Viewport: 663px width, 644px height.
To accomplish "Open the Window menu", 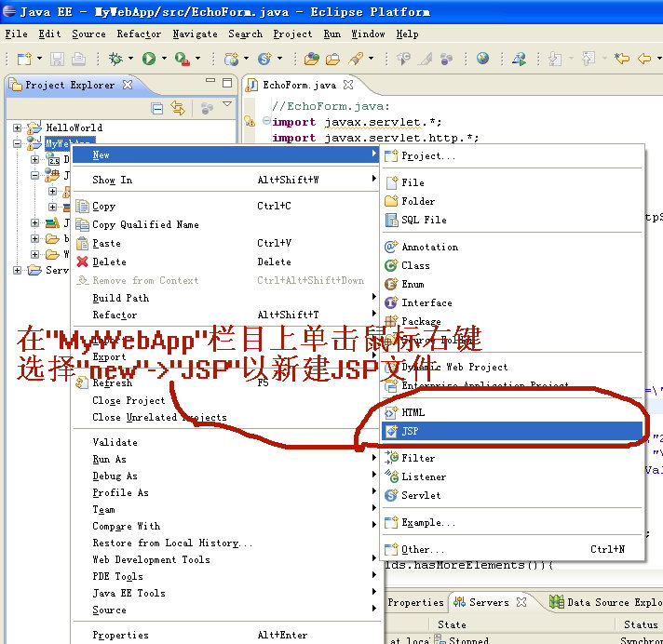I will tap(369, 34).
